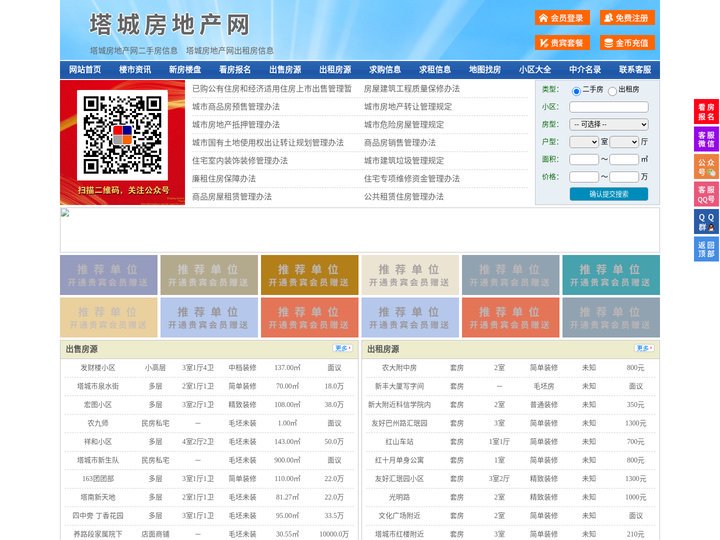The image size is (720, 540).
Task: Open 中介名录 navigation item
Action: (x=585, y=70)
